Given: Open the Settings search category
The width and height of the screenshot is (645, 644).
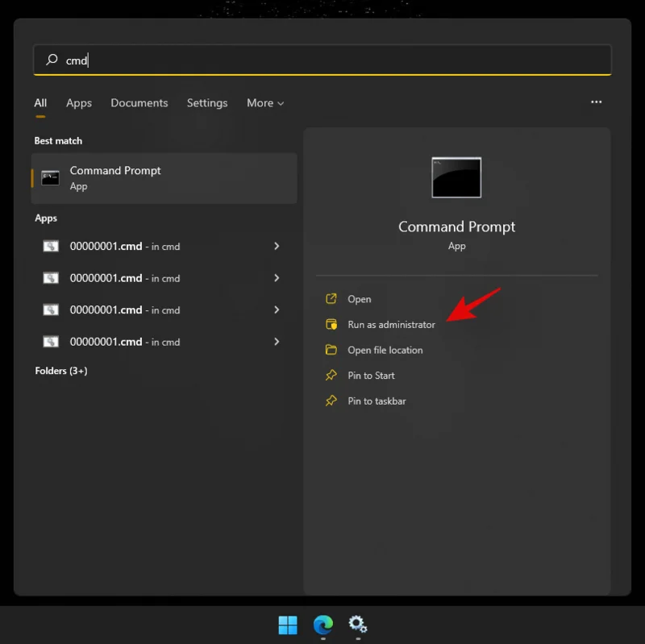Looking at the screenshot, I should 207,103.
